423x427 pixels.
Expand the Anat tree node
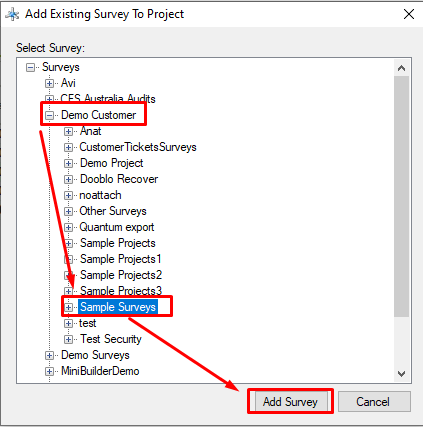pyautogui.click(x=68, y=132)
